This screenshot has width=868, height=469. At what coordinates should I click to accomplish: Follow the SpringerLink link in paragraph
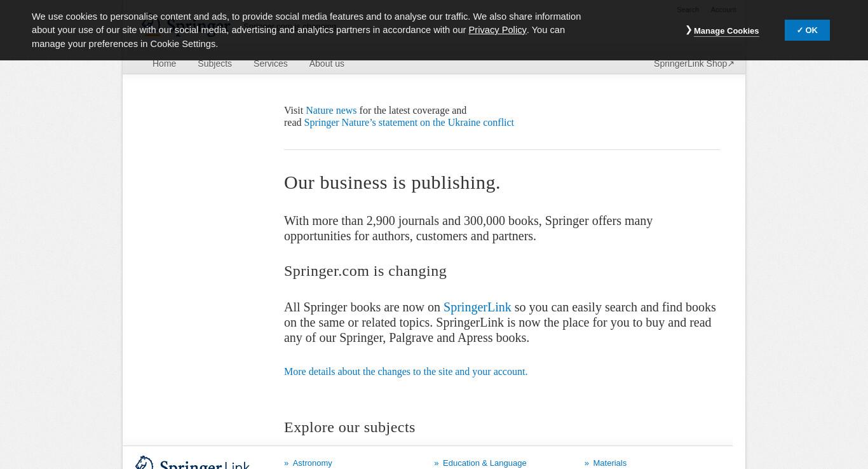coord(477,307)
